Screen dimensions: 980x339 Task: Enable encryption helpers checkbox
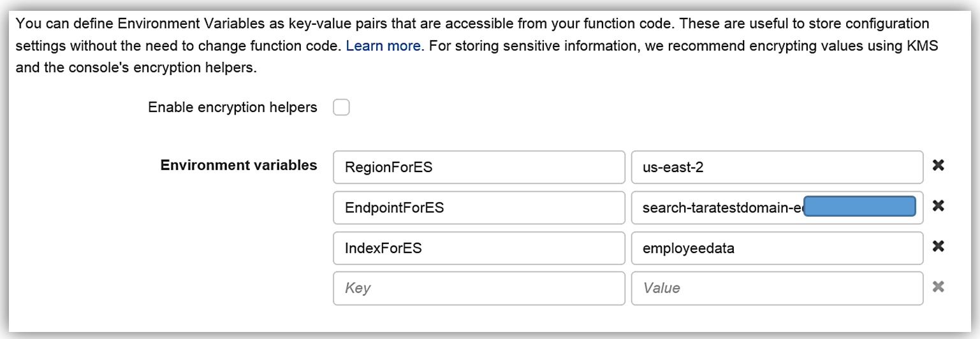341,108
